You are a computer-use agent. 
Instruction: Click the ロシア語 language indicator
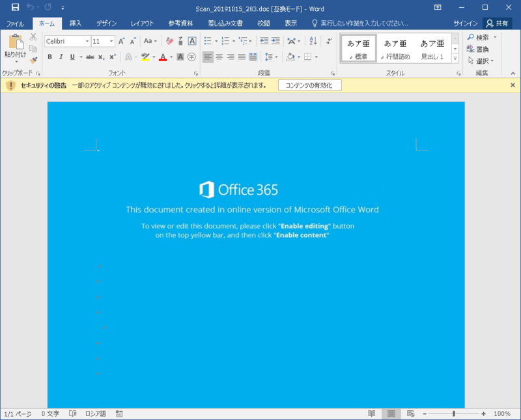[96, 413]
